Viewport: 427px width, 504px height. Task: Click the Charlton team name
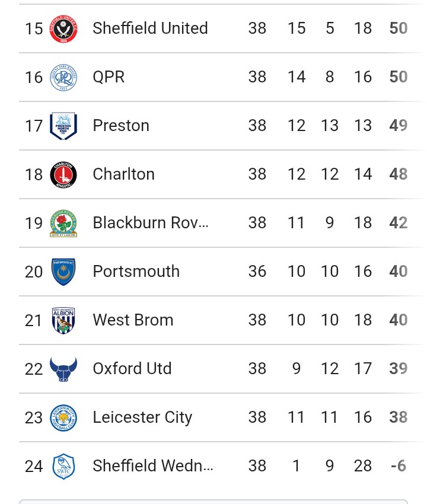pyautogui.click(x=123, y=174)
